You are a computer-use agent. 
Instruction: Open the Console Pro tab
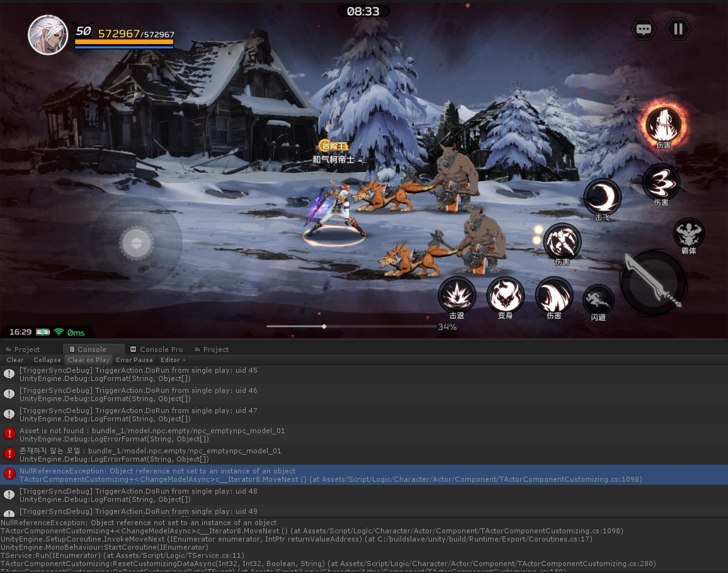click(x=156, y=349)
